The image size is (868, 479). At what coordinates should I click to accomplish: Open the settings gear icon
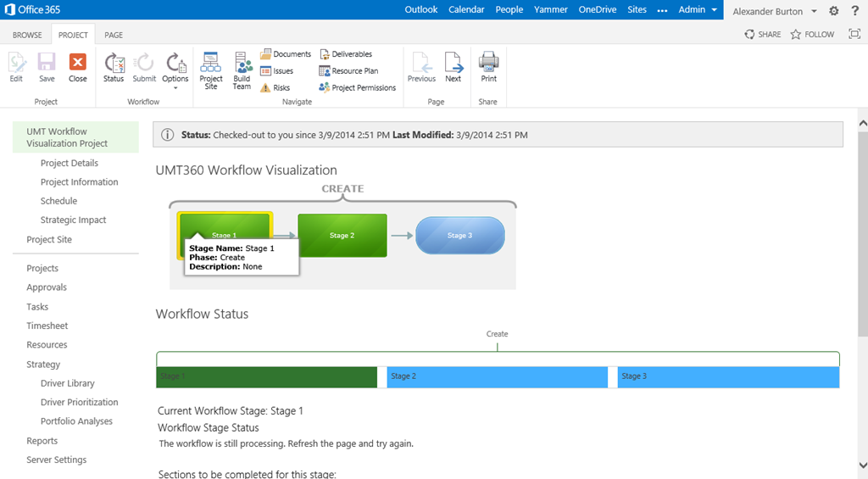(x=834, y=10)
